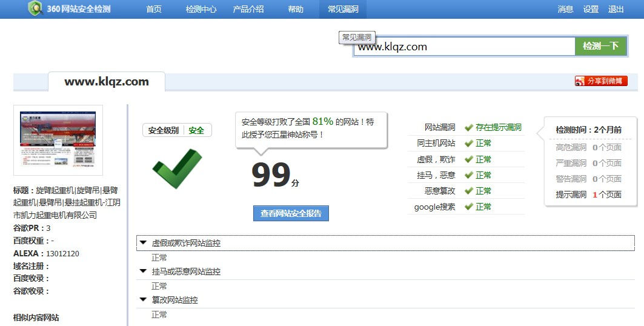Go to 产品介绍 in the navigation bar

[248, 9]
